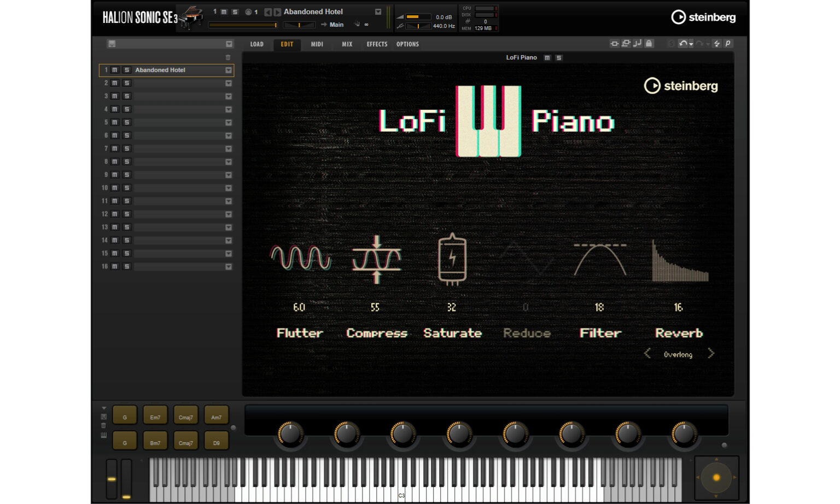Click the Saturate tube icon

point(452,259)
